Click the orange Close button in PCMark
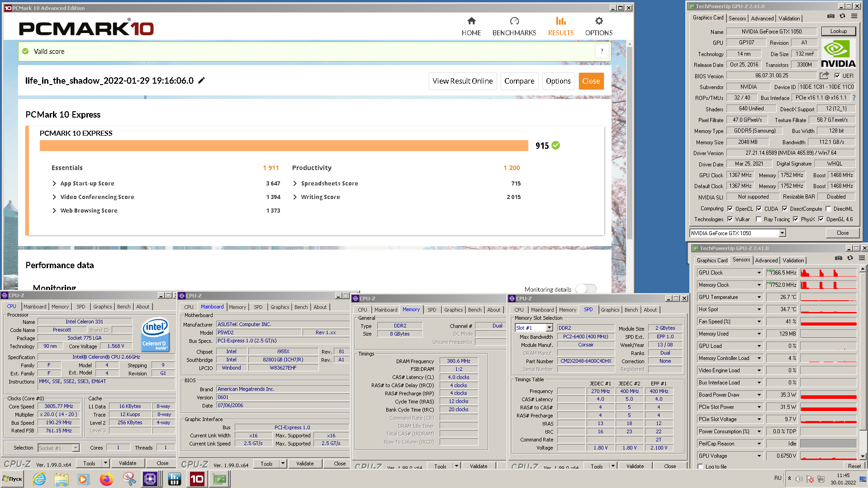Screen dimensions: 868x488 [591, 81]
